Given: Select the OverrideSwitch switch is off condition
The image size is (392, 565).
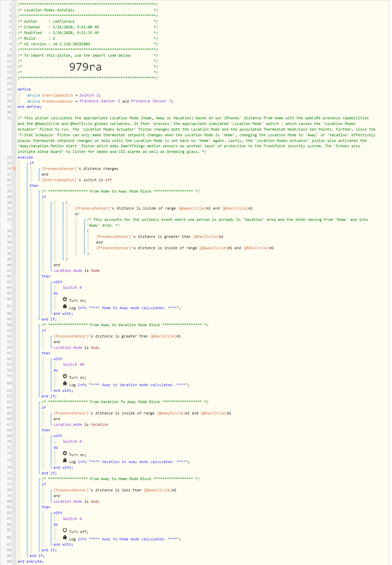Looking at the screenshot, I should (77, 180).
